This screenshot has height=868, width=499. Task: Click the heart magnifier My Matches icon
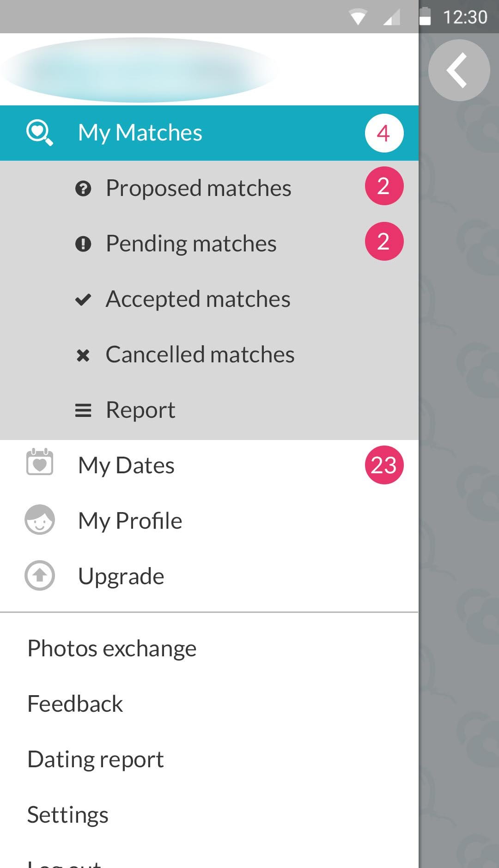pyautogui.click(x=39, y=133)
